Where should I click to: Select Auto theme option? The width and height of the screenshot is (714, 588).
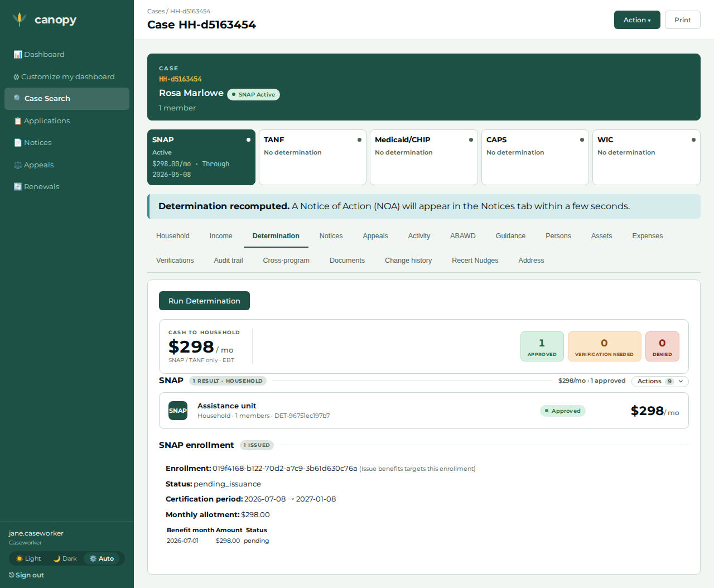coord(102,558)
